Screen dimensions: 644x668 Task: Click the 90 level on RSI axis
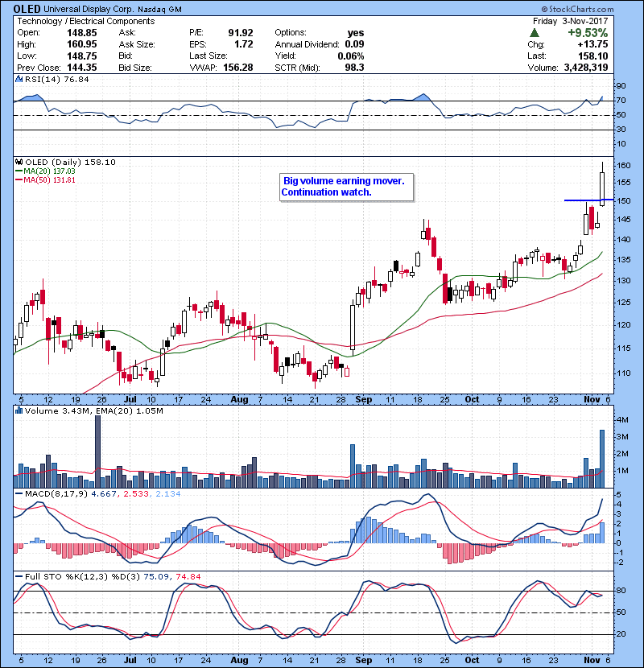pyautogui.click(x=621, y=85)
